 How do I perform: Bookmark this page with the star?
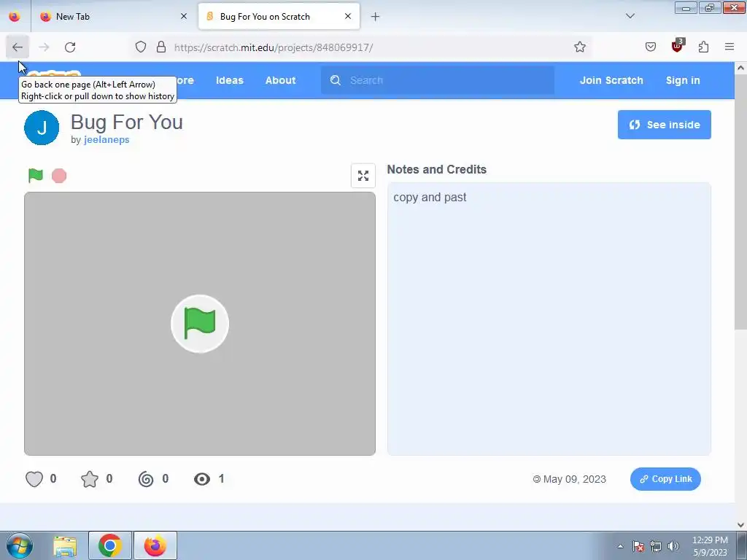click(x=579, y=47)
